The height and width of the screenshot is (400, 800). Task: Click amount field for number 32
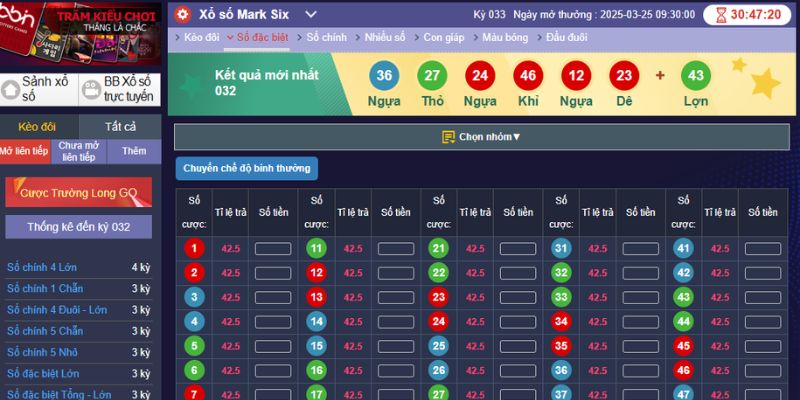pyautogui.click(x=640, y=273)
